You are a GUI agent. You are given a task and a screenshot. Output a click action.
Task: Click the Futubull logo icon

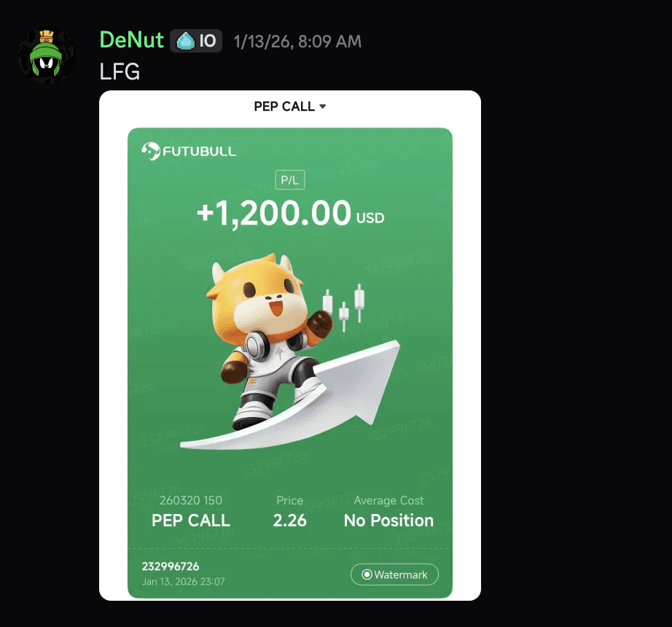pyautogui.click(x=151, y=151)
